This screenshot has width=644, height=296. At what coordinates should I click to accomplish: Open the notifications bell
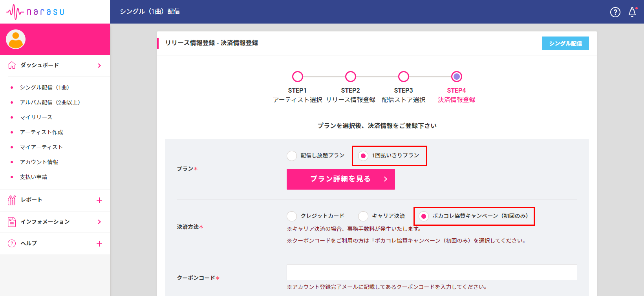tap(632, 12)
